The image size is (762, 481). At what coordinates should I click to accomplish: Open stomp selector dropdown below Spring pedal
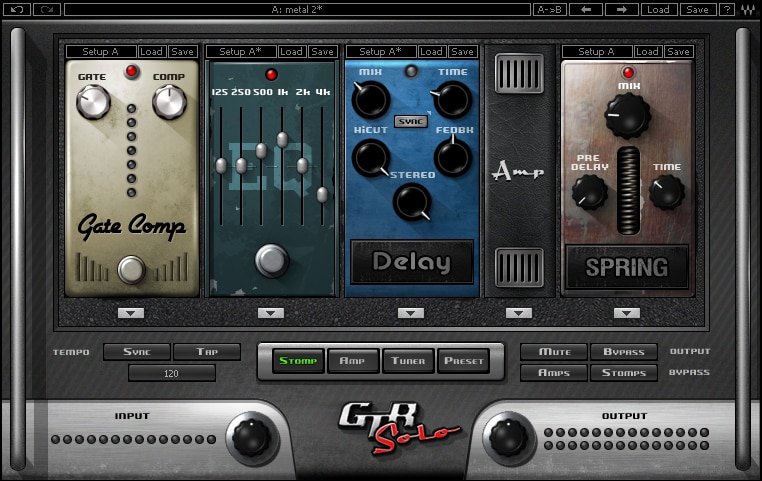[626, 313]
